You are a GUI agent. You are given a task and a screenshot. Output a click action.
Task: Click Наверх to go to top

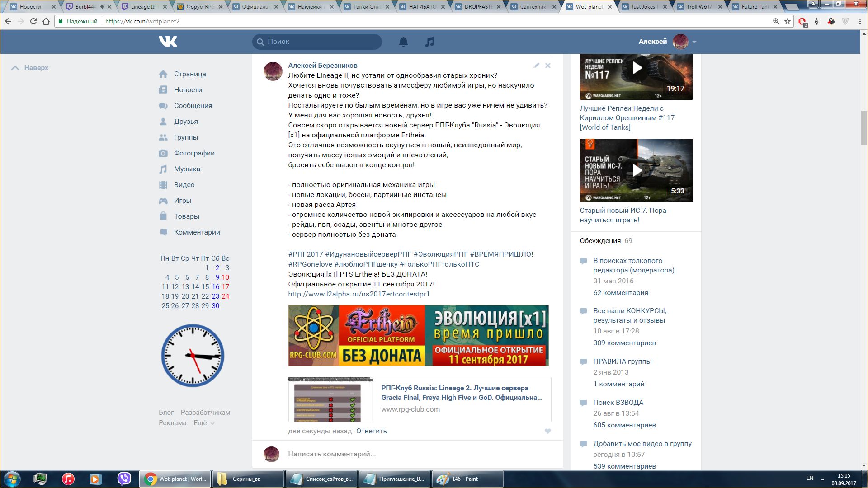30,68
